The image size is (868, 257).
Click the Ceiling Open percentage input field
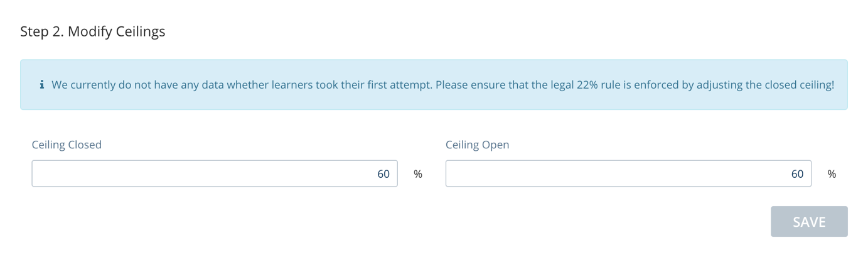(x=628, y=173)
